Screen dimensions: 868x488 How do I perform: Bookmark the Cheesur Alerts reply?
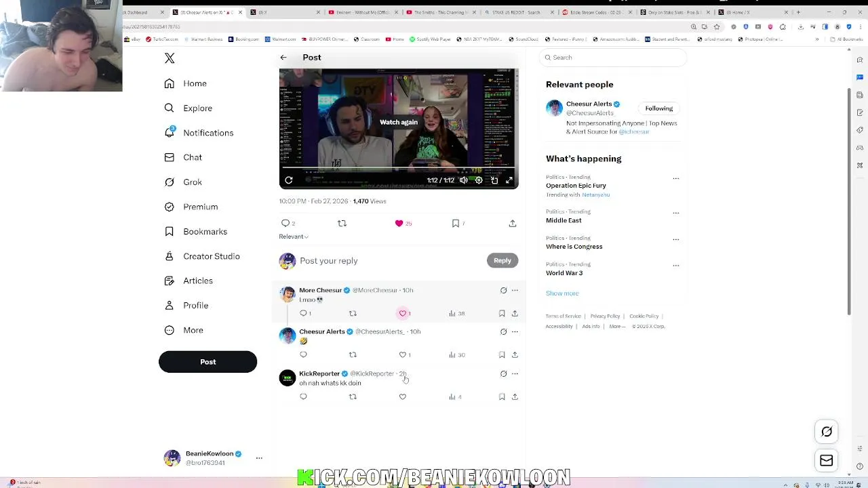[x=502, y=354]
